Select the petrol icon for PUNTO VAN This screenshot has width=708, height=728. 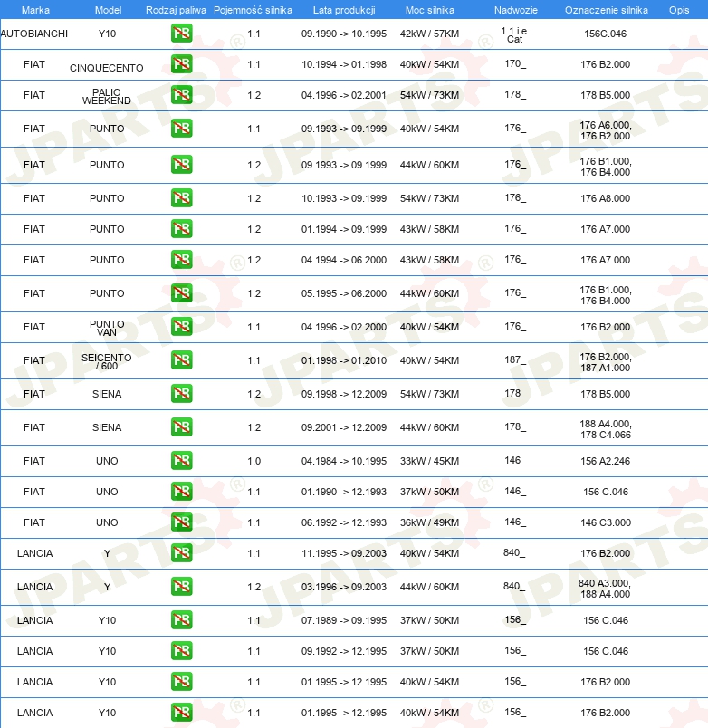181,326
